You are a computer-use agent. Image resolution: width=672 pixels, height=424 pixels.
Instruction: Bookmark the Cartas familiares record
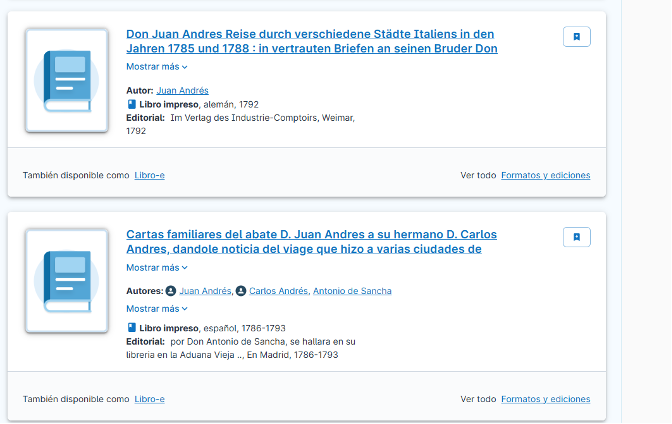(576, 237)
